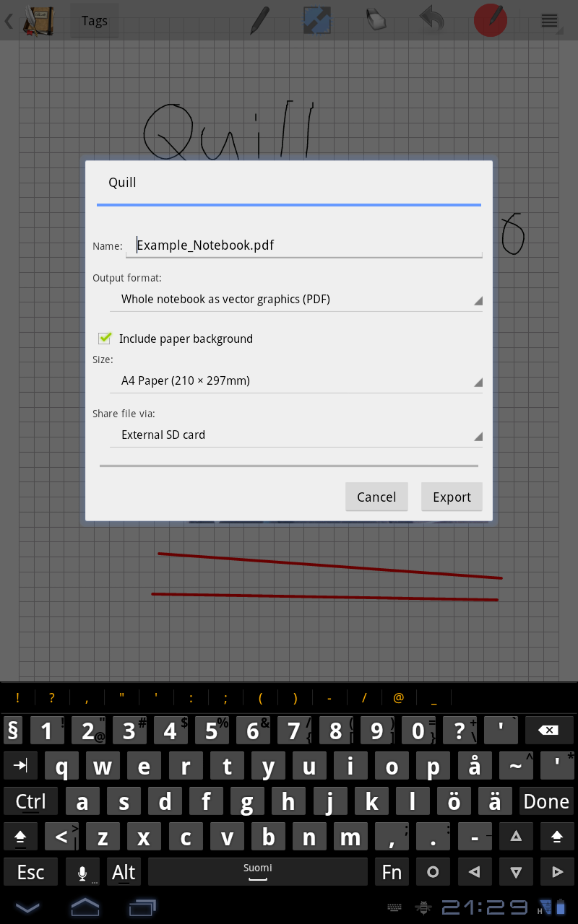The height and width of the screenshot is (924, 578).
Task: Tap the right shift key
Action: (557, 836)
